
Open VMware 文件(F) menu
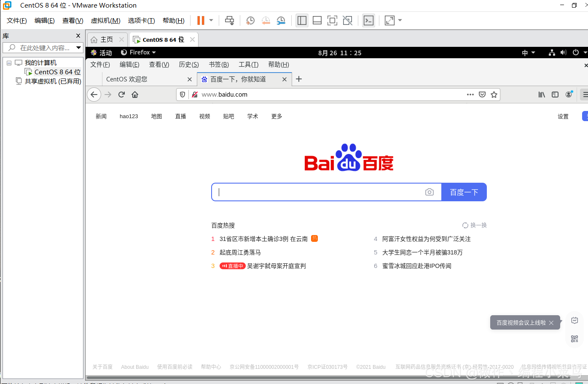[x=17, y=21]
